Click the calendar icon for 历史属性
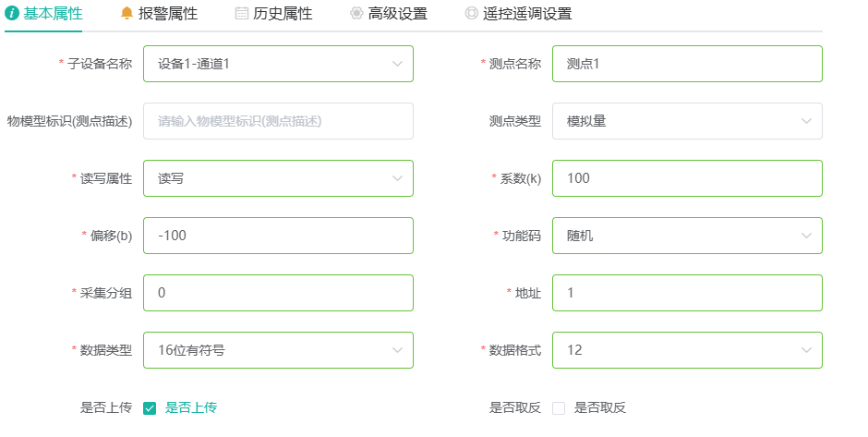 coord(241,13)
